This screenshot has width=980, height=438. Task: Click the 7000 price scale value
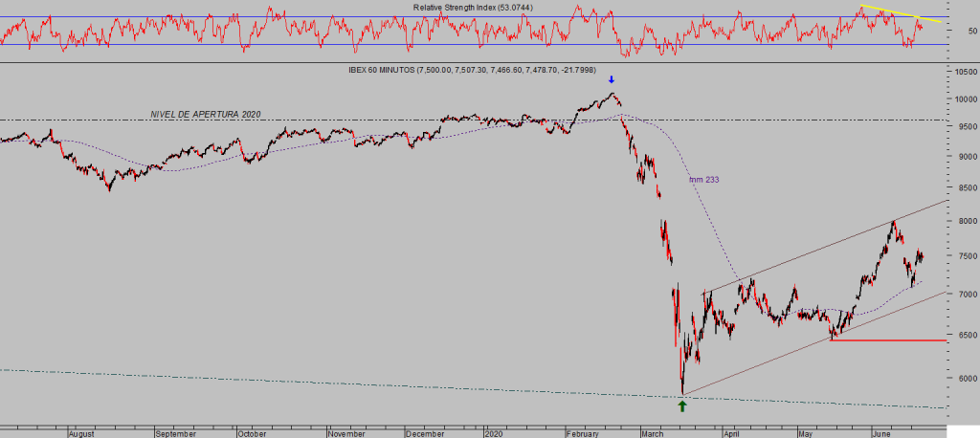click(x=969, y=294)
